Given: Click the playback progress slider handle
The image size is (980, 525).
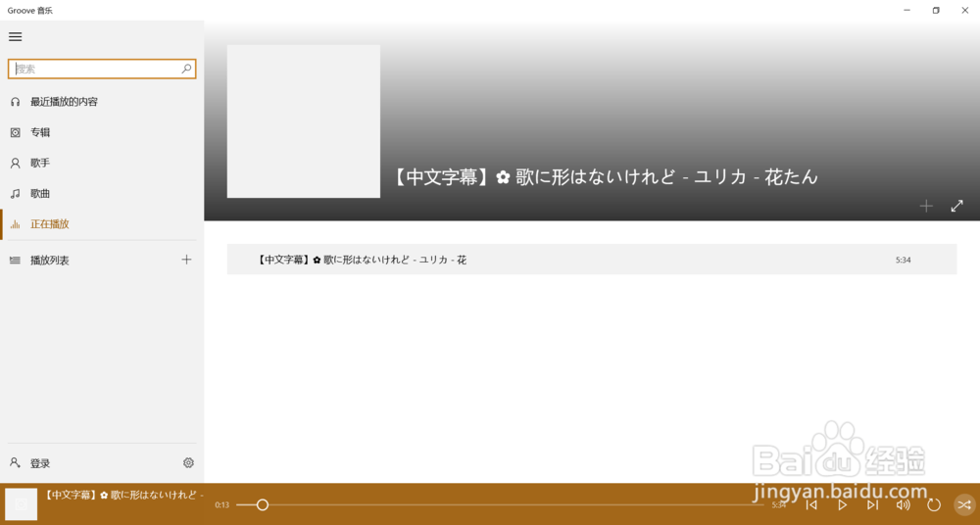Looking at the screenshot, I should tap(263, 504).
